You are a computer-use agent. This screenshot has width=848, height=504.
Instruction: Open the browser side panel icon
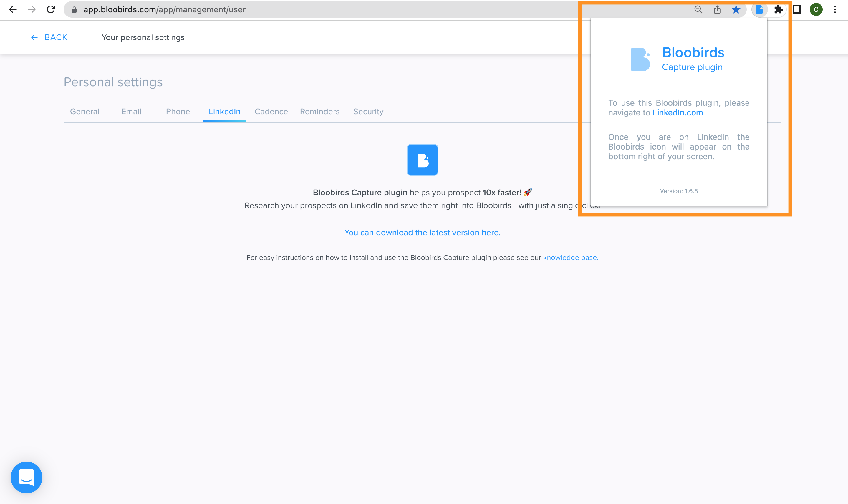click(797, 9)
